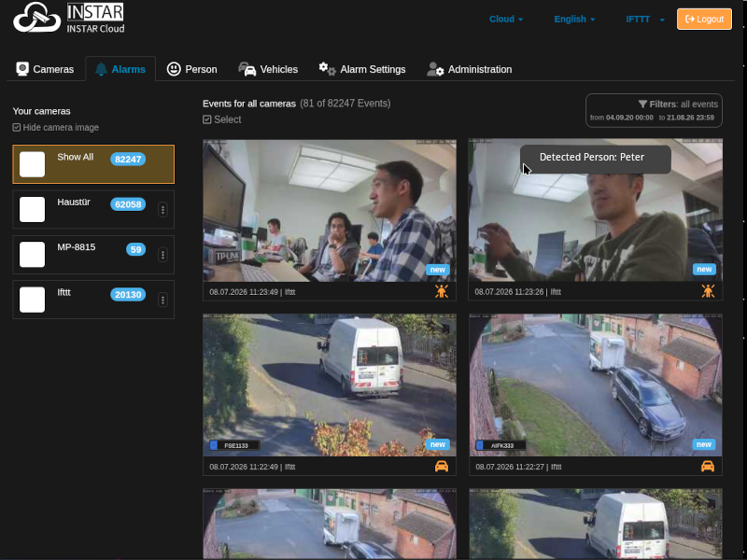Click the Logout button
747x560 pixels.
pyautogui.click(x=704, y=19)
